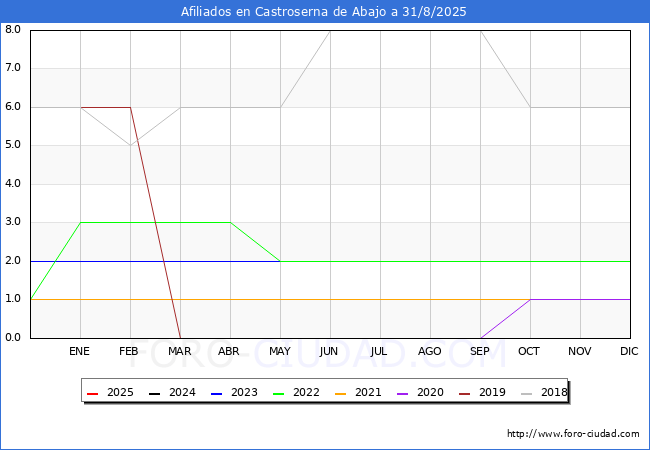650x450 pixels.
Task: Select the 2018 legend label
Action: click(554, 392)
